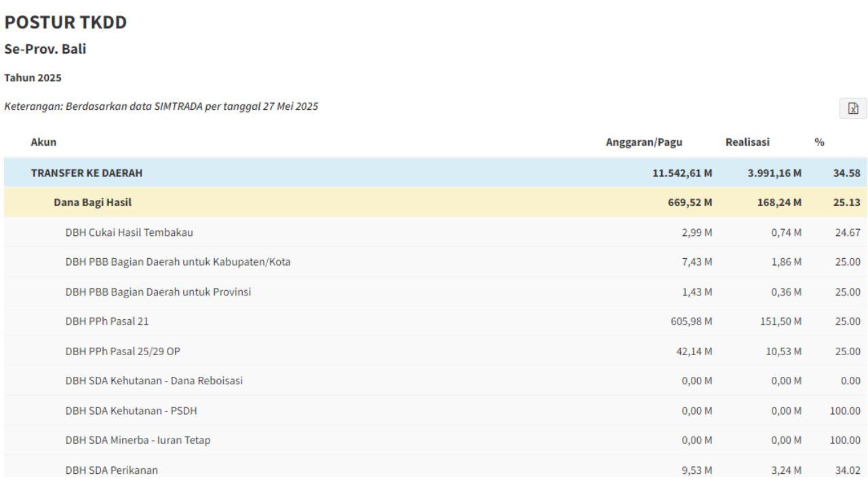Image resolution: width=868 pixels, height=488 pixels.
Task: Select DBH SDA Kehutanan - PSDH row
Action: 131,411
